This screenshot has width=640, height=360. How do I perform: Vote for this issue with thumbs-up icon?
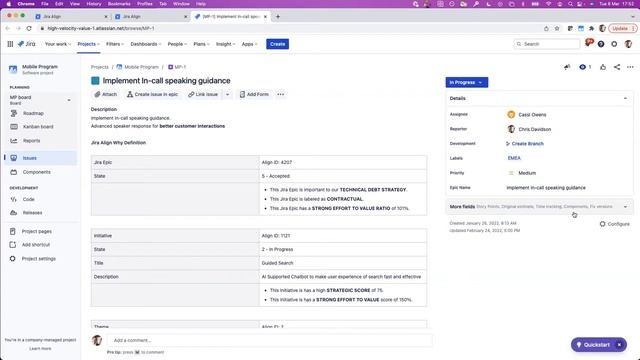coord(603,67)
